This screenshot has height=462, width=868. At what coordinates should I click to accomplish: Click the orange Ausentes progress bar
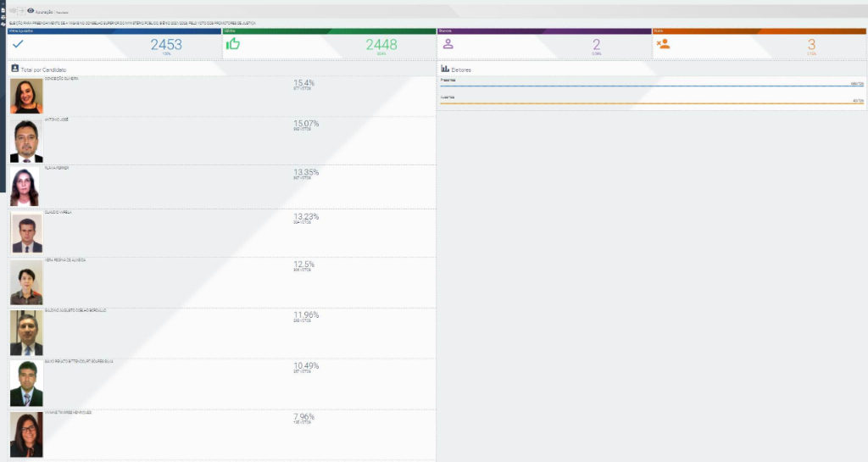click(651, 103)
